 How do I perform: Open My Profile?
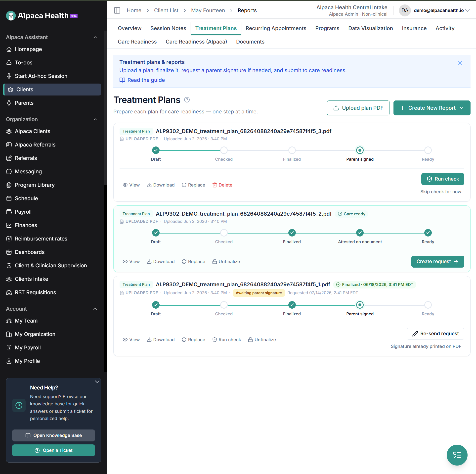[27, 361]
